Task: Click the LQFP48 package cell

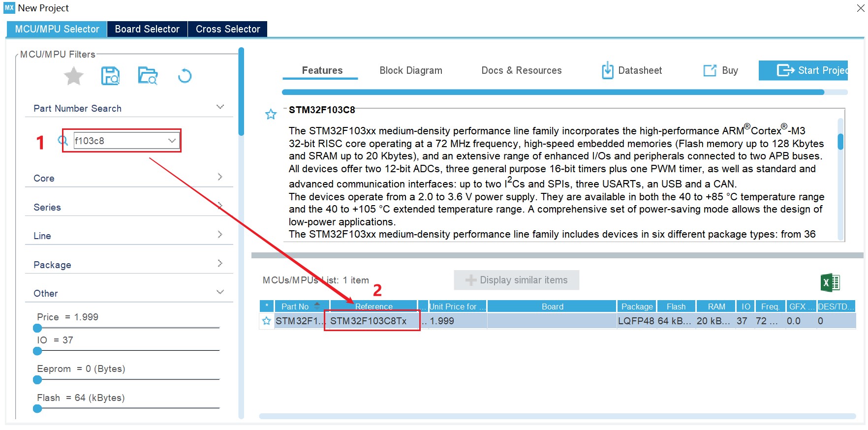Action: click(x=636, y=321)
